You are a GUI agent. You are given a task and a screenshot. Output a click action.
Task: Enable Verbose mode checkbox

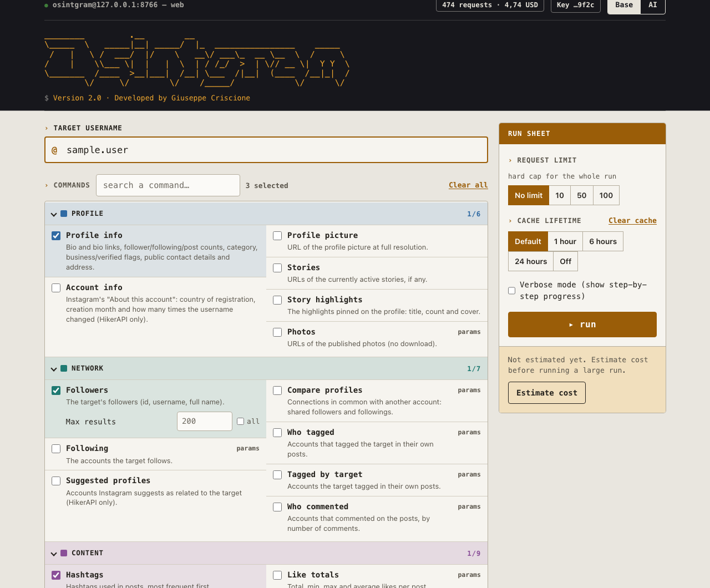511,291
